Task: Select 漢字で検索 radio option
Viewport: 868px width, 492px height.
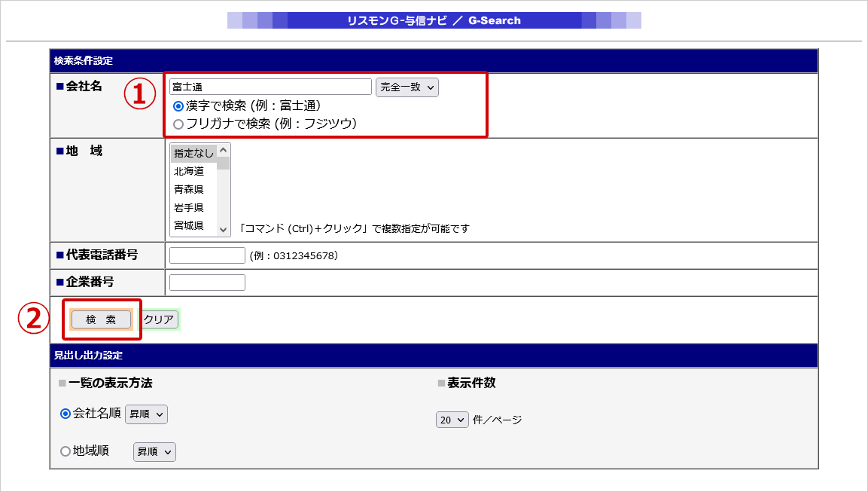Action: click(x=178, y=106)
